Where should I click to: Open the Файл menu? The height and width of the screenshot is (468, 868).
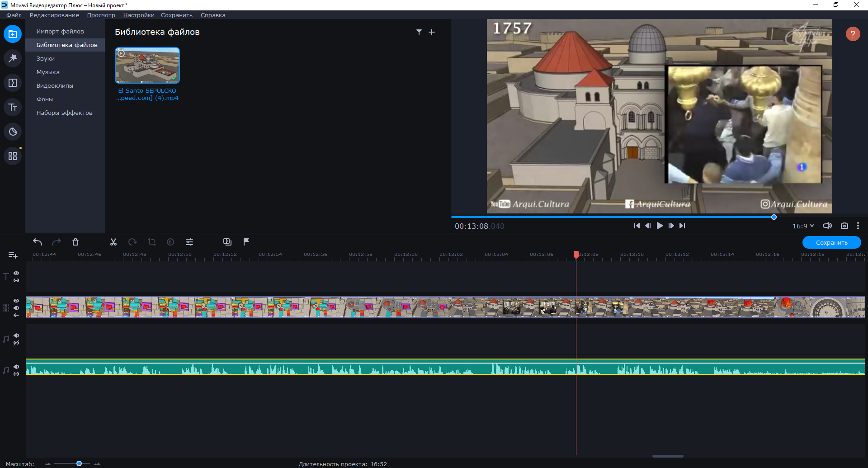tap(14, 15)
